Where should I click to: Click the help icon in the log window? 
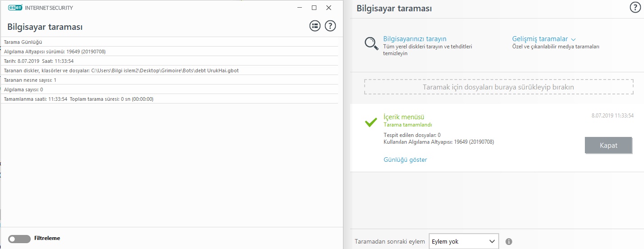point(330,26)
